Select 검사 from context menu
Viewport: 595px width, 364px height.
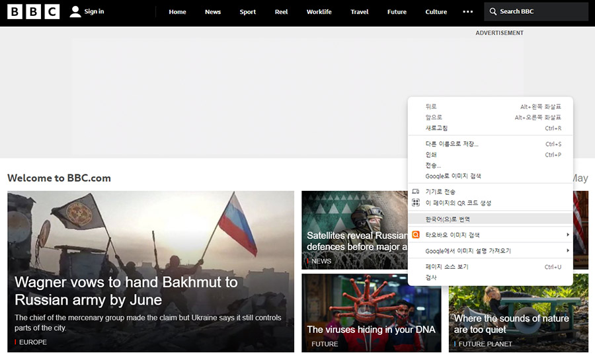491,277
